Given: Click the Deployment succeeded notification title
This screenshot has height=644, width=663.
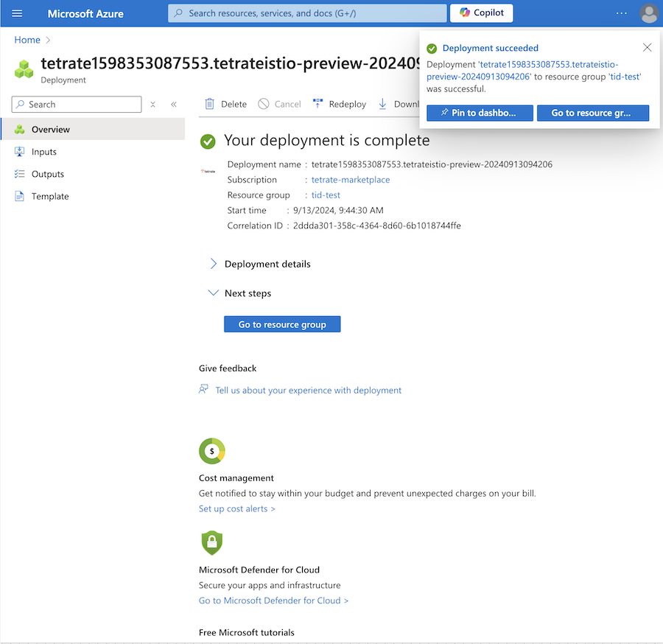Looking at the screenshot, I should (x=491, y=48).
